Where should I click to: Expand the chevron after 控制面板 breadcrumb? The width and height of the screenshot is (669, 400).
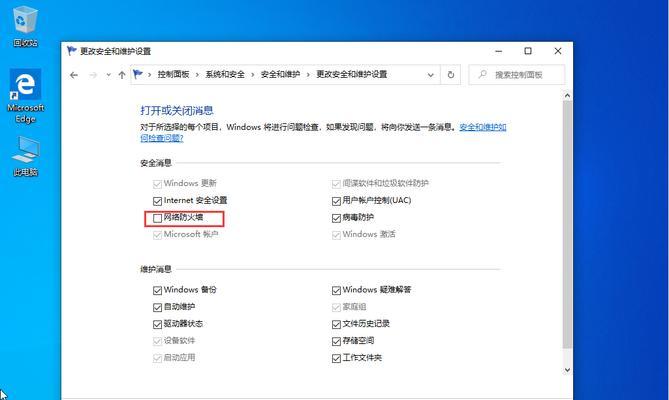click(197, 75)
